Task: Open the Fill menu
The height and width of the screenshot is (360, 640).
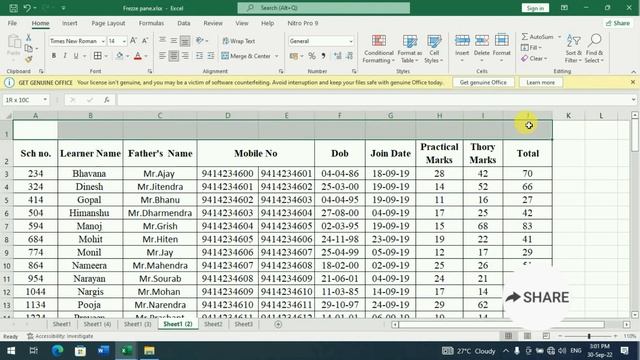Action: pos(531,48)
